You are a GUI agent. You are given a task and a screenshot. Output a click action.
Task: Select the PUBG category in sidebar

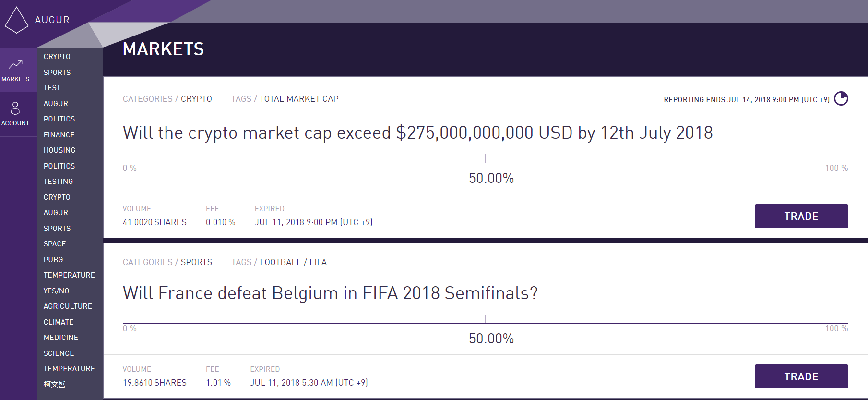click(53, 260)
